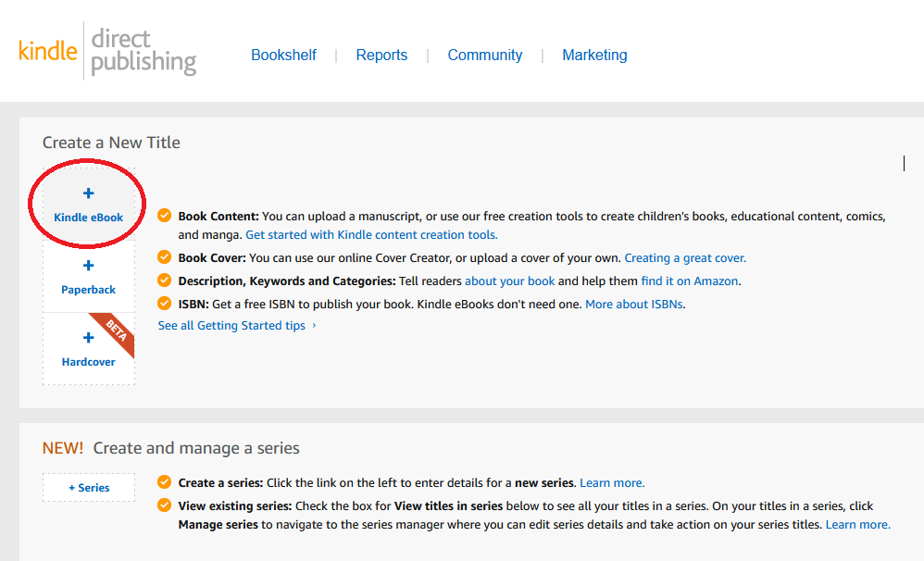Select the Kindle eBook plus icon
Image resolution: width=924 pixels, height=561 pixels.
point(88,193)
